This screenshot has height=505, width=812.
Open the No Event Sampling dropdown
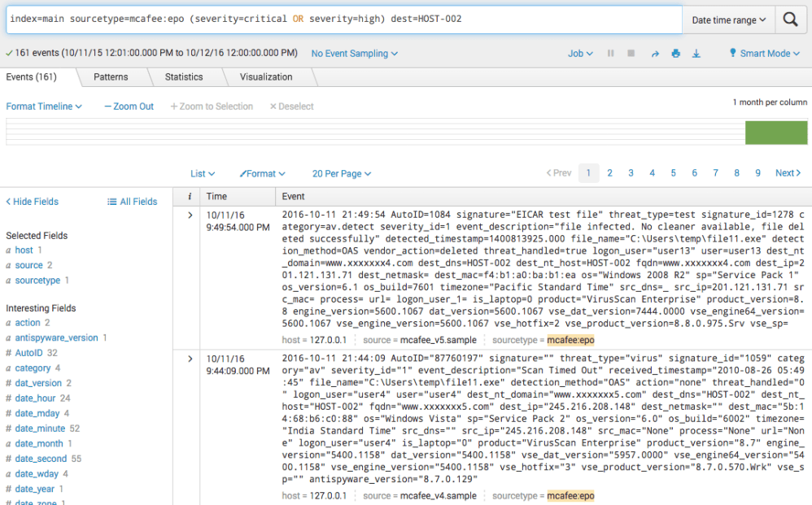point(354,54)
